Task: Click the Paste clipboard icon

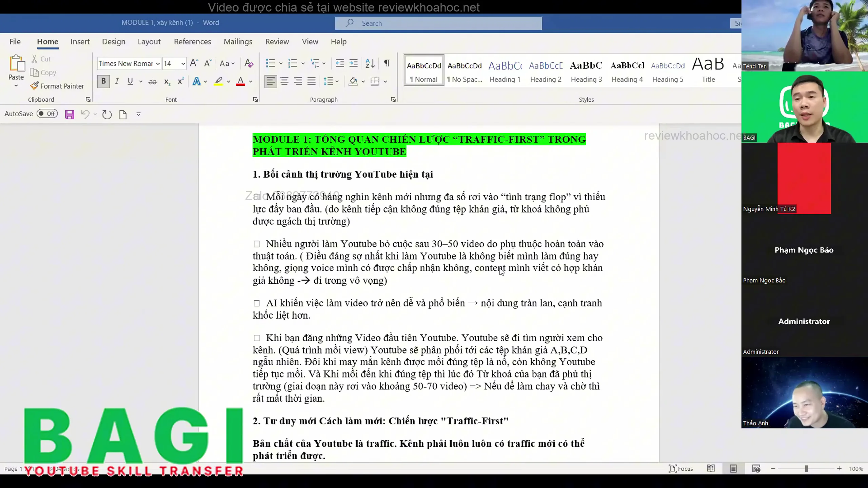Action: click(x=16, y=64)
